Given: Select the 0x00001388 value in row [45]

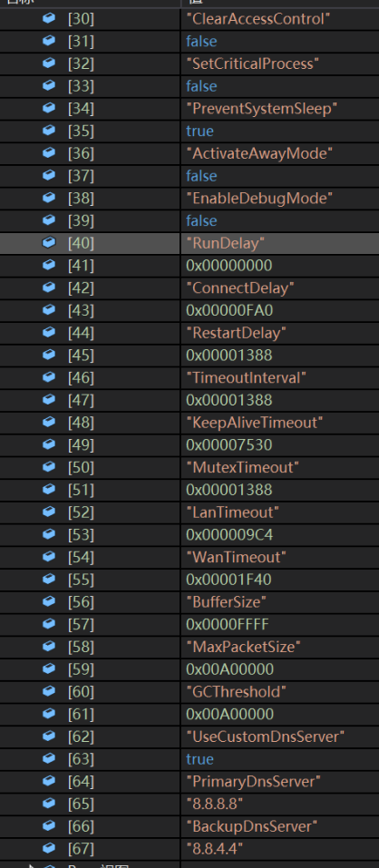Looking at the screenshot, I should [x=229, y=356].
